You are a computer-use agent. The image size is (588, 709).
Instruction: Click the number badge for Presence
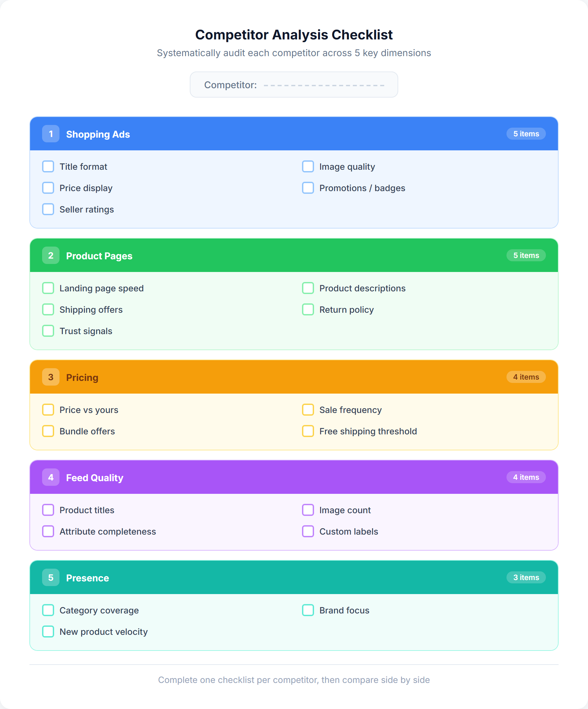click(x=51, y=577)
